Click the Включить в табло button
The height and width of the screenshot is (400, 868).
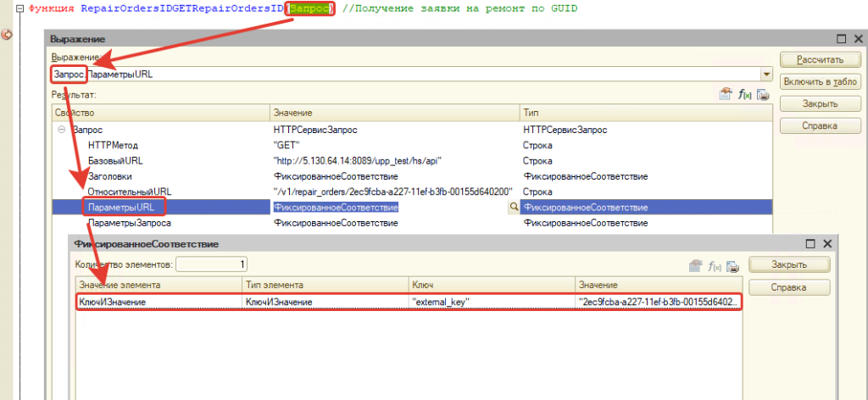pos(821,82)
